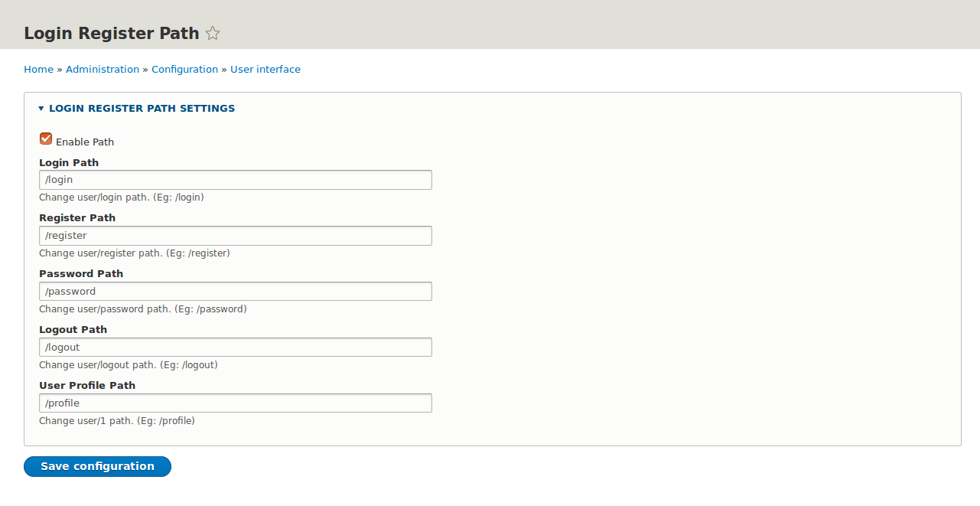Screen dimensions: 980x506
Task: Navigate to User interface breadcrumb
Action: coord(265,70)
